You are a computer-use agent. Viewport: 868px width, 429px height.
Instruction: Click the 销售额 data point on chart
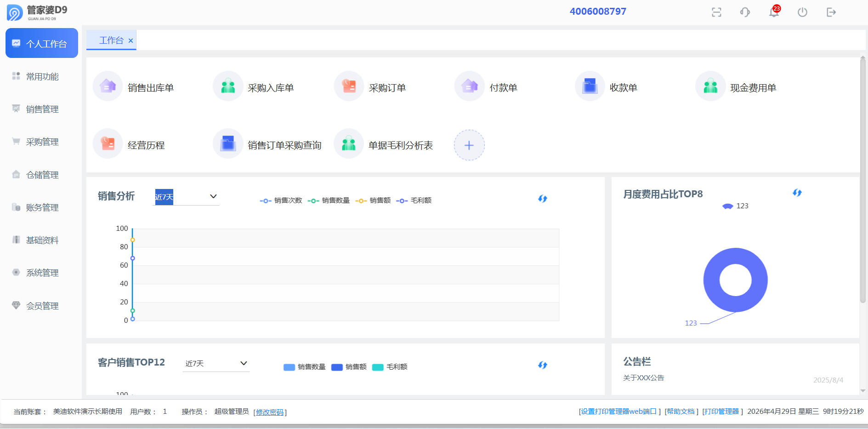pyautogui.click(x=132, y=240)
